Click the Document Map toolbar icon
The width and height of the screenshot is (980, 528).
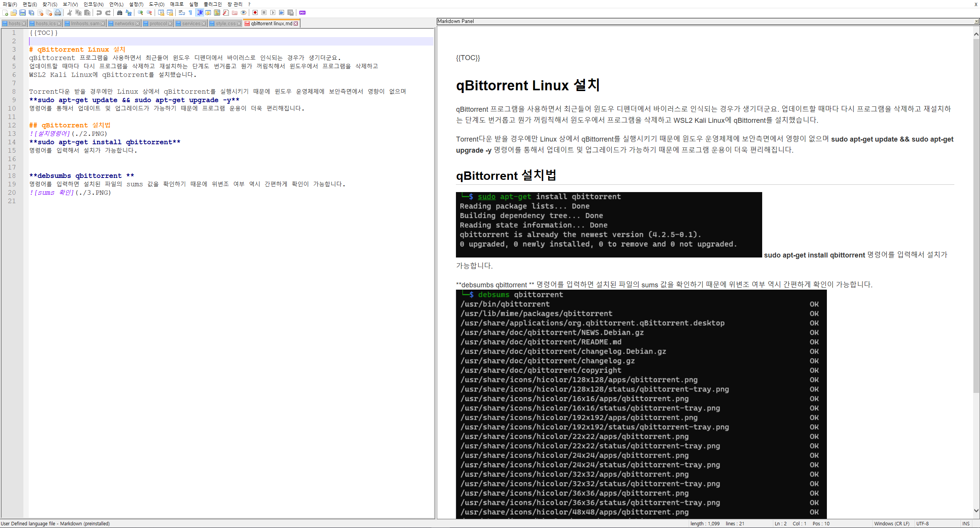click(217, 13)
